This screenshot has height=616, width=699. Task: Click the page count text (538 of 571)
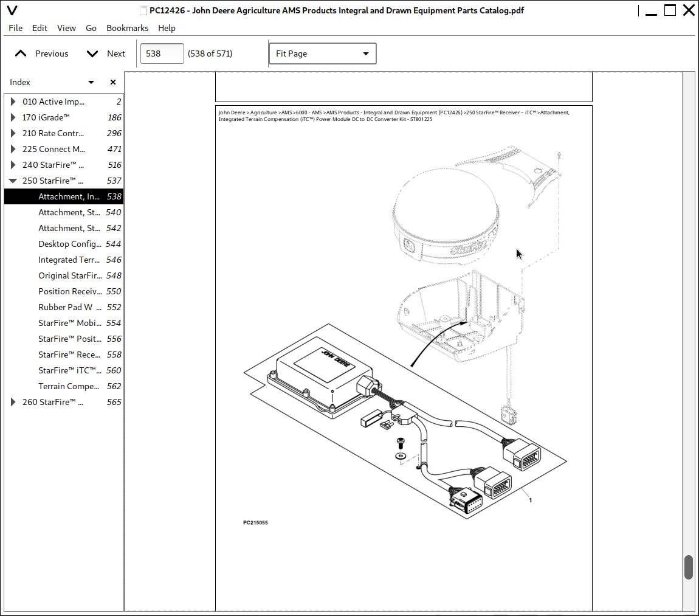(x=210, y=54)
